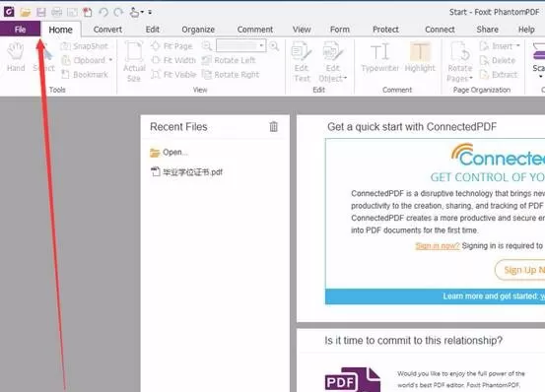Open the Rotate Pages dropdown

pyautogui.click(x=460, y=61)
